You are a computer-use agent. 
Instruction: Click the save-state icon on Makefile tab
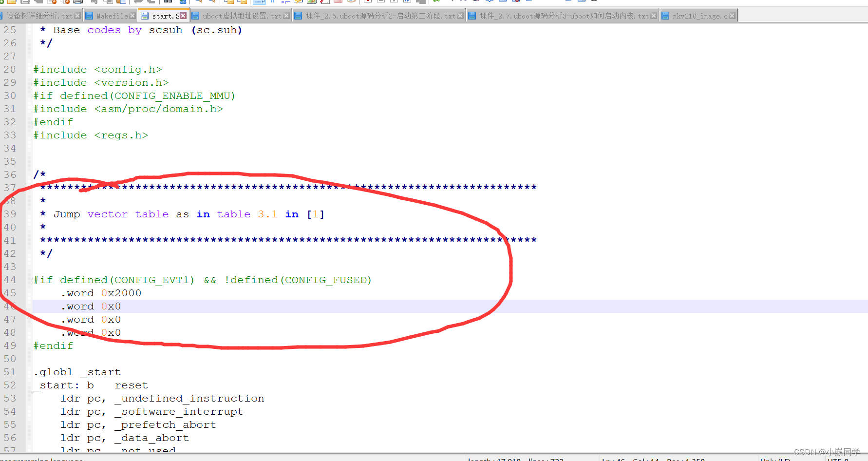click(89, 16)
